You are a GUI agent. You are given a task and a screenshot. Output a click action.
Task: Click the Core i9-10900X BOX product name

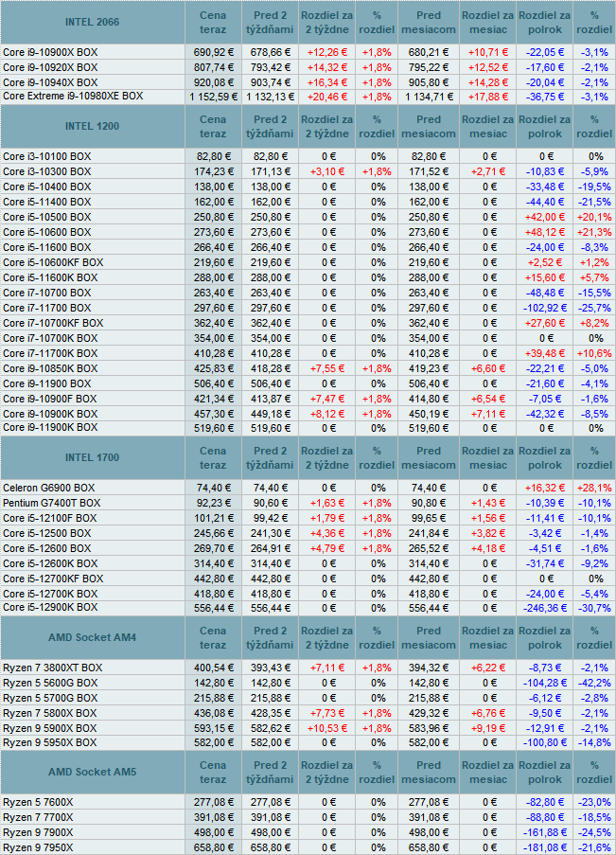(50, 51)
